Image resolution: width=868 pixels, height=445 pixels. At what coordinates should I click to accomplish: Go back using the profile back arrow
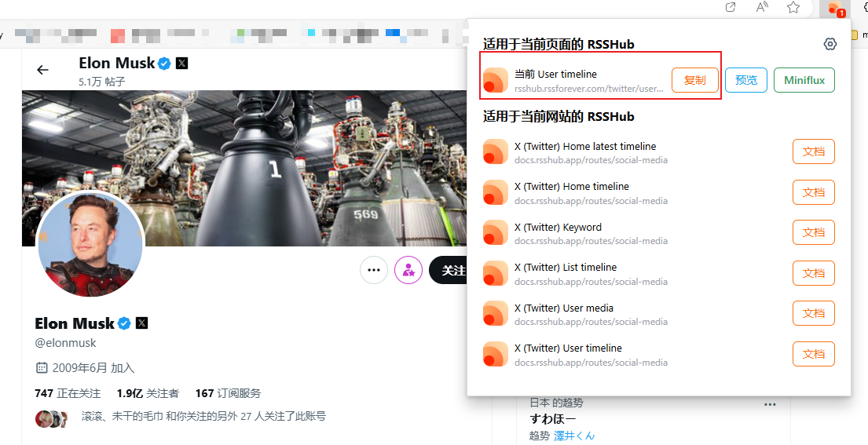pyautogui.click(x=42, y=70)
